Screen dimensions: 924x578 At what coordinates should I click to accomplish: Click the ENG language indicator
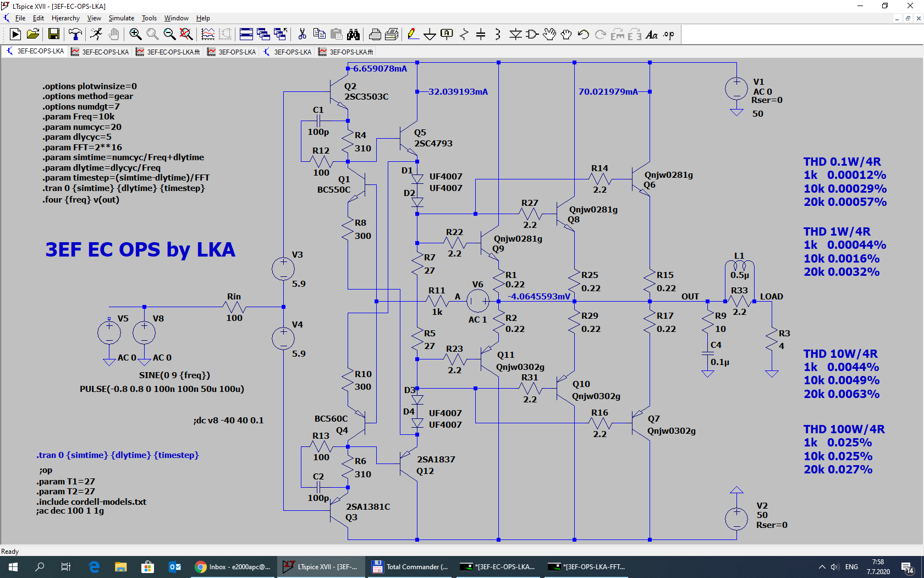click(851, 566)
